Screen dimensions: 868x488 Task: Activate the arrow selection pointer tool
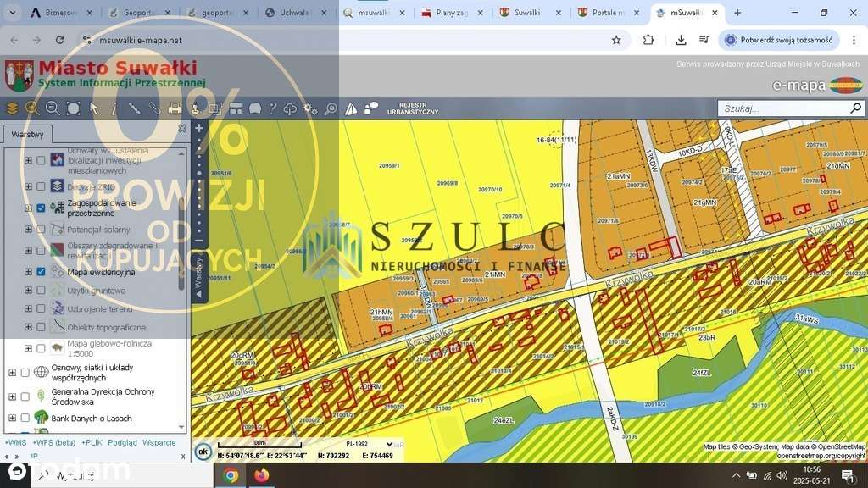pos(93,108)
